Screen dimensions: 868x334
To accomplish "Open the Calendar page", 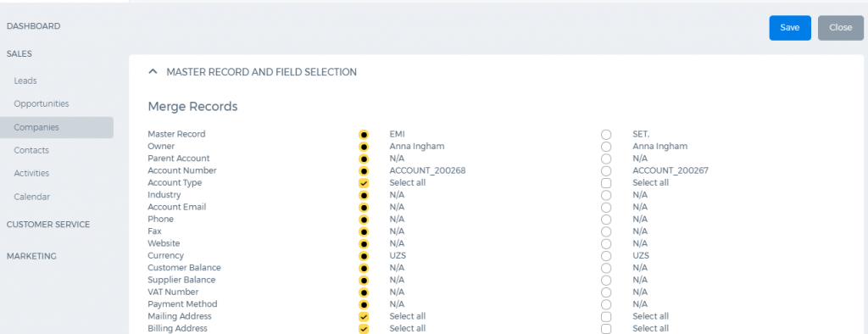I will click(31, 197).
